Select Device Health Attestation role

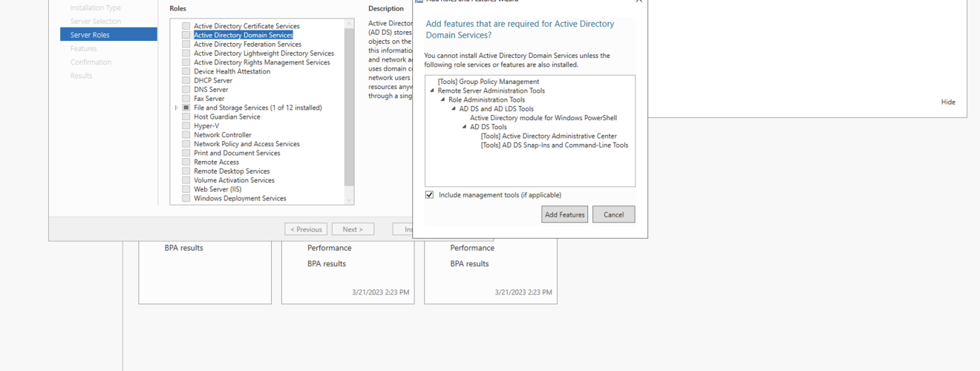(x=232, y=71)
